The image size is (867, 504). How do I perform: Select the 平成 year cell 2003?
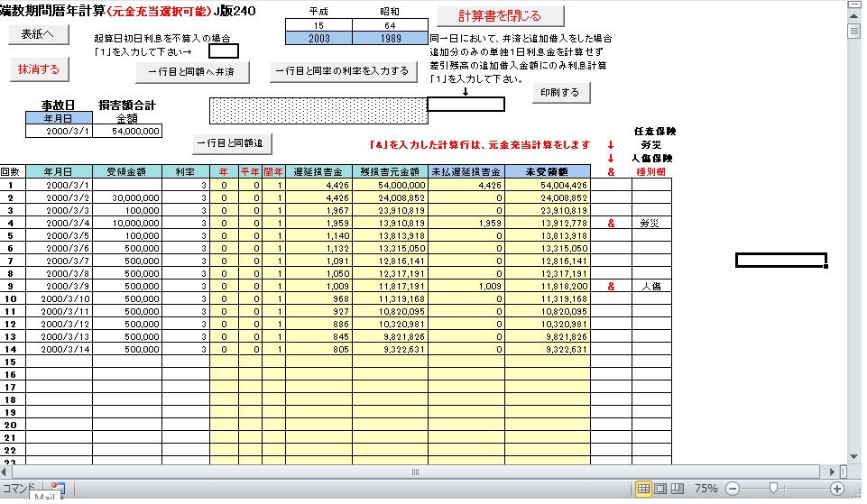(x=318, y=38)
